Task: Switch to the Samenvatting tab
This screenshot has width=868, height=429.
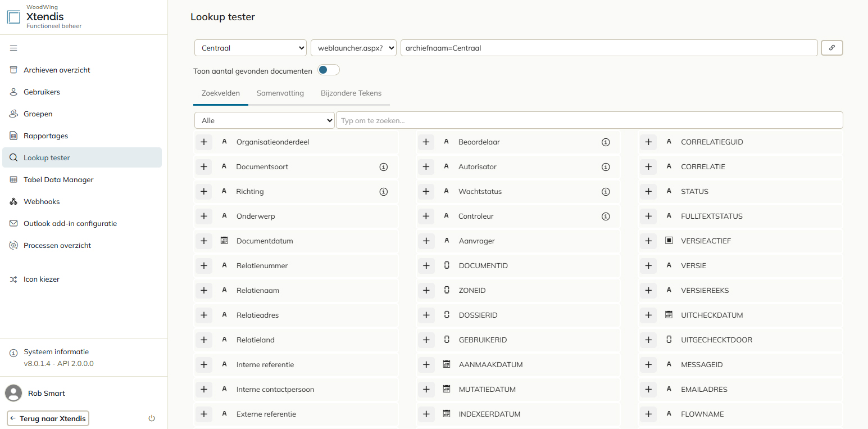Action: coord(280,93)
